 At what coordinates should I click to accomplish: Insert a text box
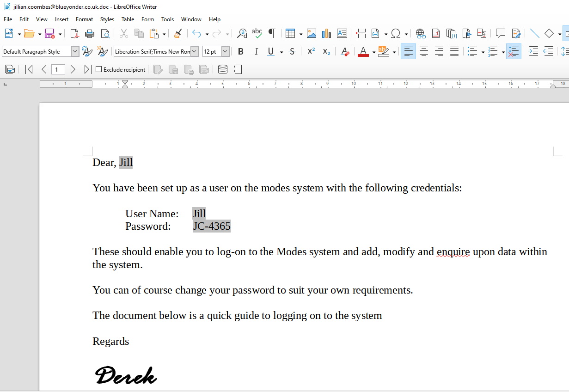pos(342,34)
